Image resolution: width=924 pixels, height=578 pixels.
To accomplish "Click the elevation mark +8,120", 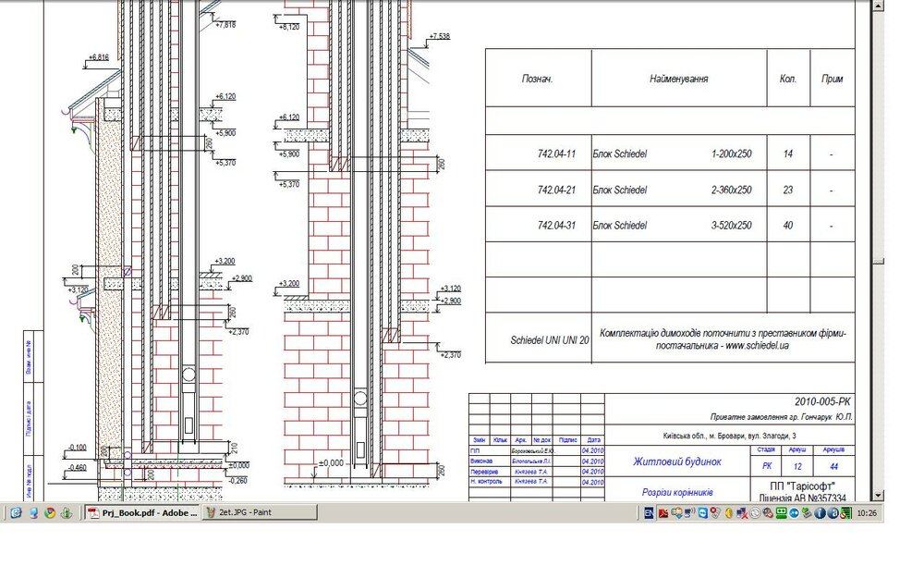I will click(x=288, y=27).
